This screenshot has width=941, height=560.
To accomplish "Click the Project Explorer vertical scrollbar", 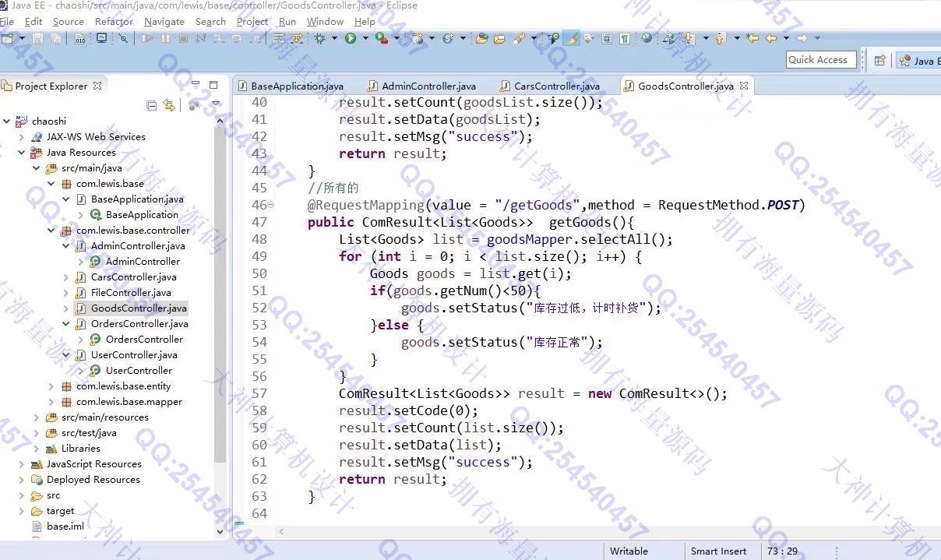I will 220,327.
